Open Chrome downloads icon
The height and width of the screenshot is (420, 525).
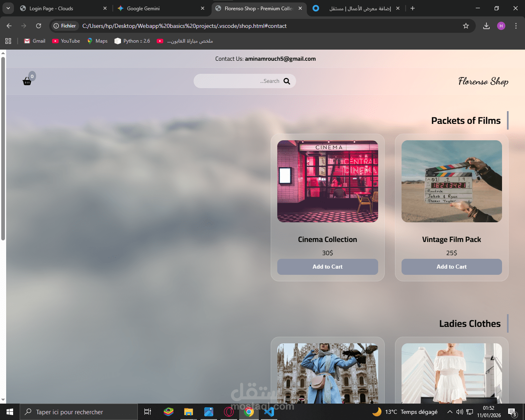click(486, 26)
